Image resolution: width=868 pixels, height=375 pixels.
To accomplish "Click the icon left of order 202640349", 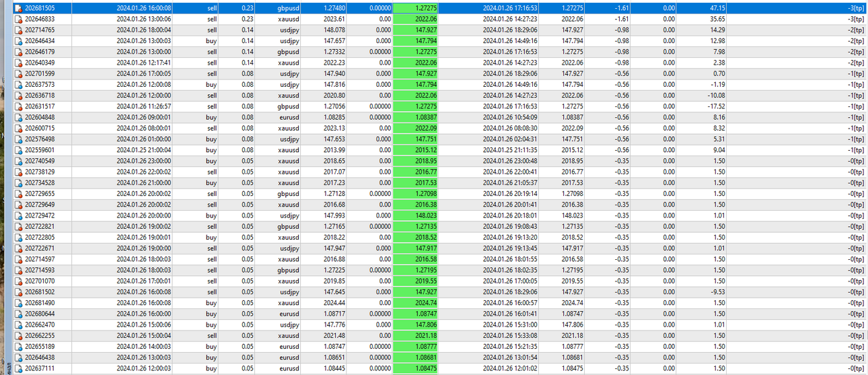I will click(x=18, y=63).
